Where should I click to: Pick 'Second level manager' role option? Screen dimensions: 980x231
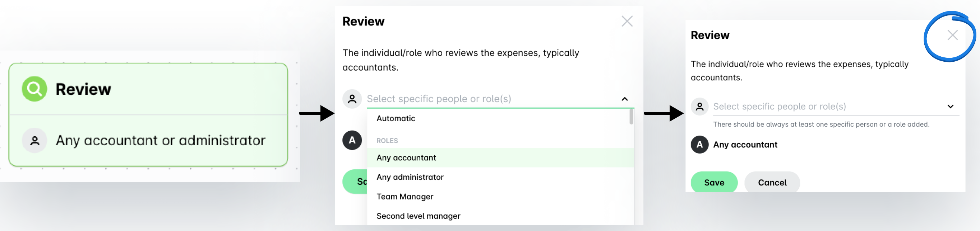[x=418, y=216]
